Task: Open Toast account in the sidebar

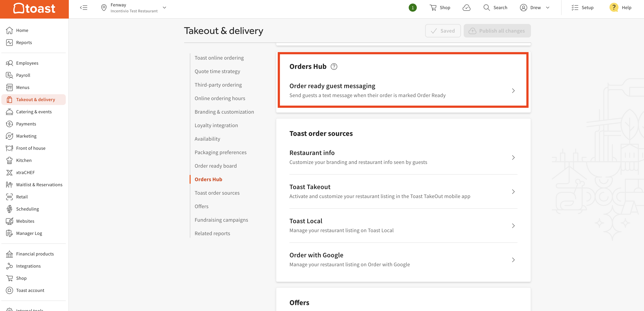Action: coord(34,290)
